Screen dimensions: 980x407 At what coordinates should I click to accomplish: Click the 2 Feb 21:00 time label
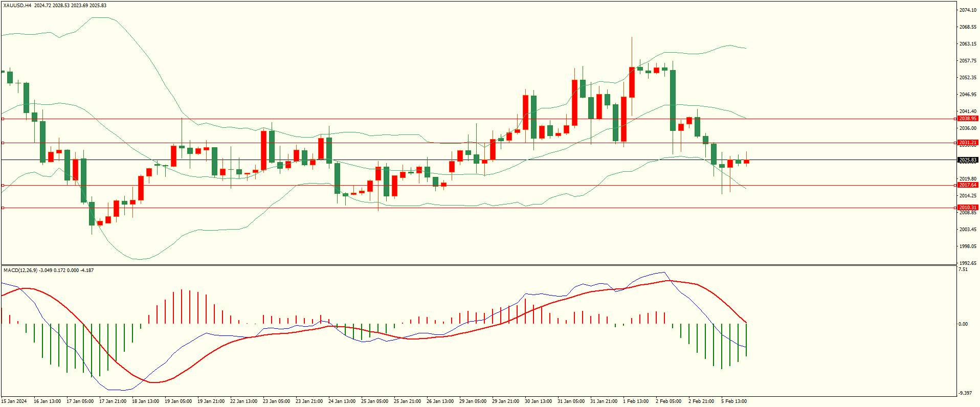coord(701,401)
